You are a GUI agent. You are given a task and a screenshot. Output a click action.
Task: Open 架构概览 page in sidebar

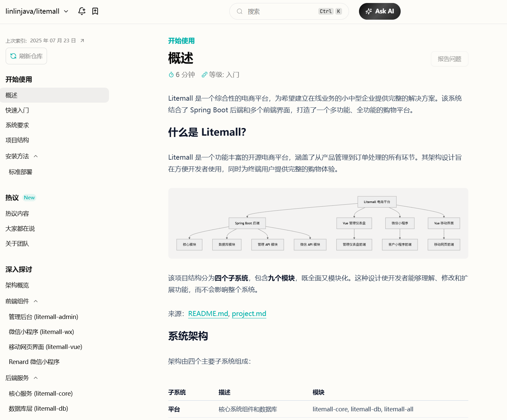[x=17, y=285]
